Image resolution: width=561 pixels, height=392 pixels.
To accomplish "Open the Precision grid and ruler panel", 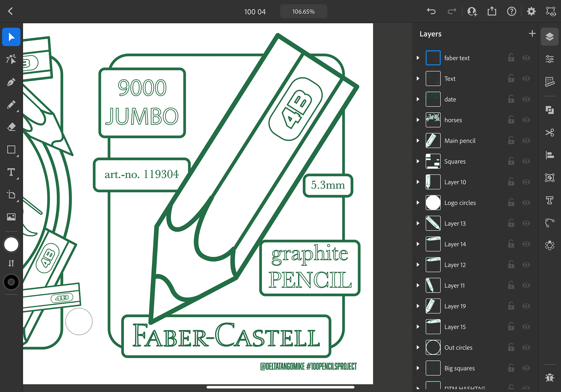I will 550,82.
